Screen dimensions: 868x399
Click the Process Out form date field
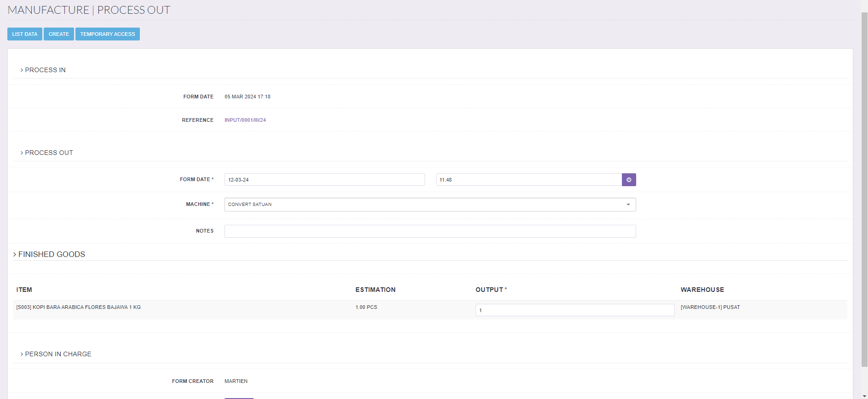(324, 180)
